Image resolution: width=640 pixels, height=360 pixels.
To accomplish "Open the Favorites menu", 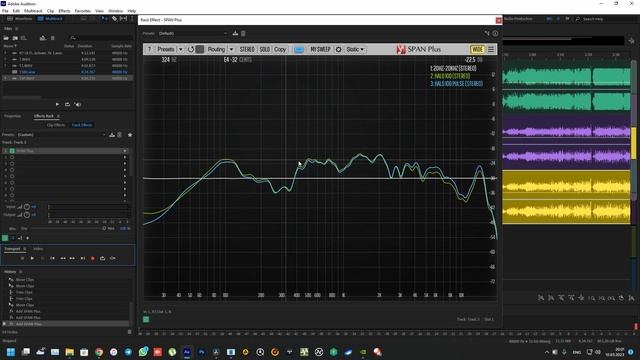I will pyautogui.click(x=82, y=11).
